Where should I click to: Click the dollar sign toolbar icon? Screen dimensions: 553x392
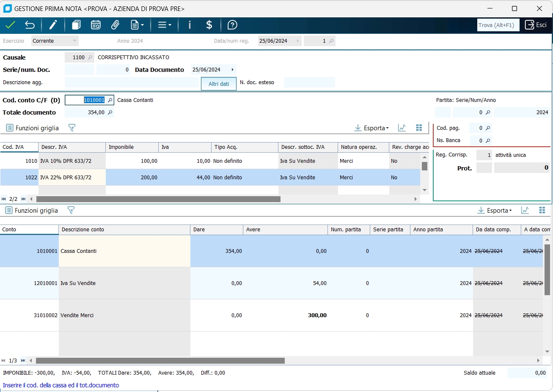tap(209, 25)
